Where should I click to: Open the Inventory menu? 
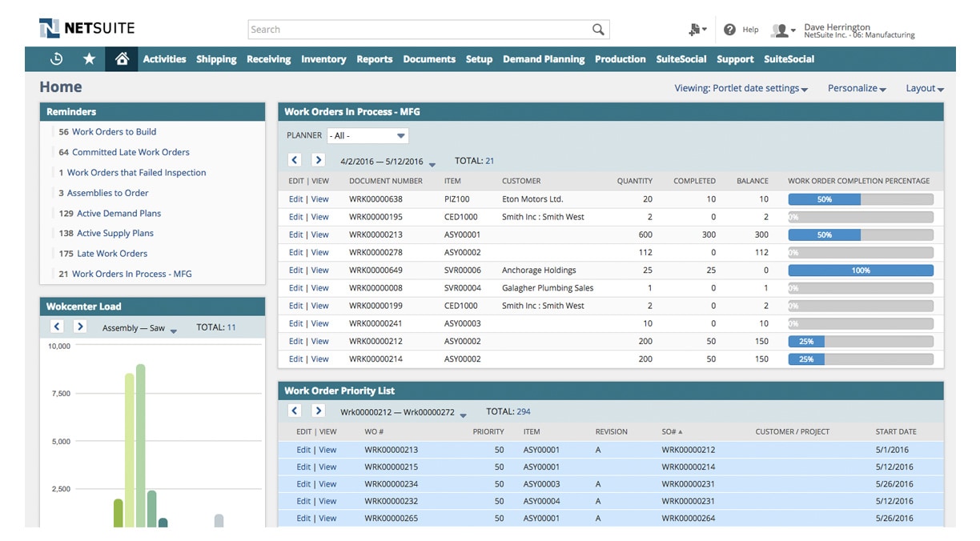[x=323, y=59]
